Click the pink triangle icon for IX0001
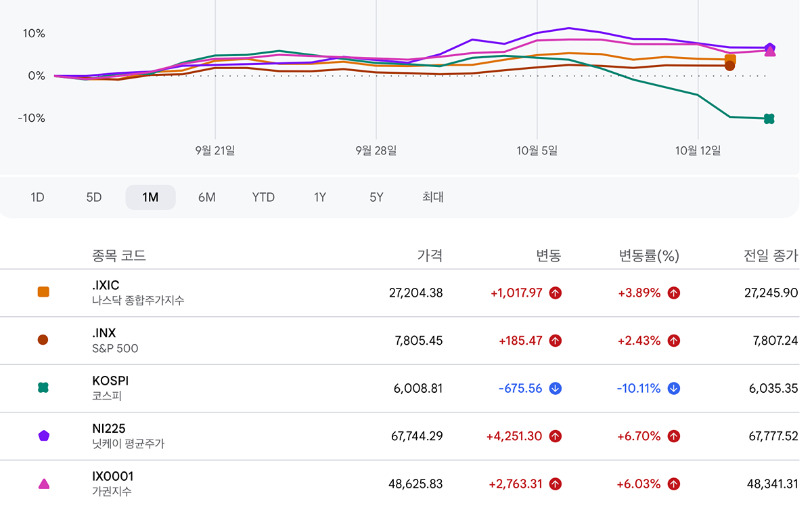The height and width of the screenshot is (512, 812). (x=43, y=484)
